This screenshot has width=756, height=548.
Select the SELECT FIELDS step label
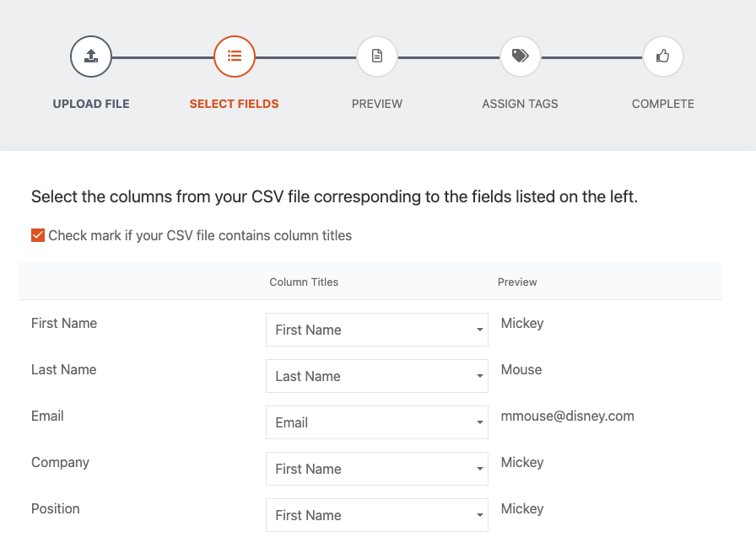(x=235, y=104)
